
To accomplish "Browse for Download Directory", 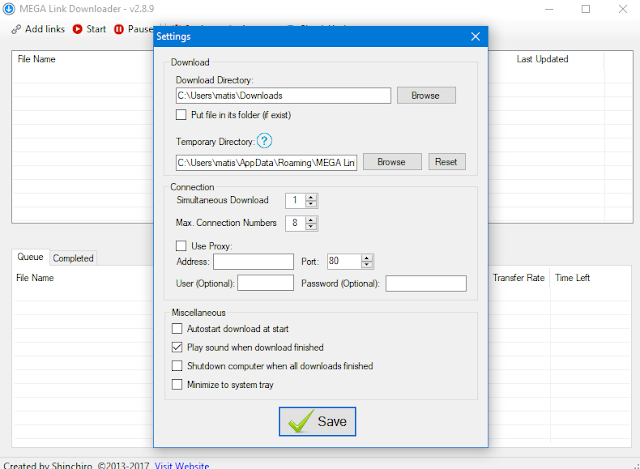I will coord(426,96).
